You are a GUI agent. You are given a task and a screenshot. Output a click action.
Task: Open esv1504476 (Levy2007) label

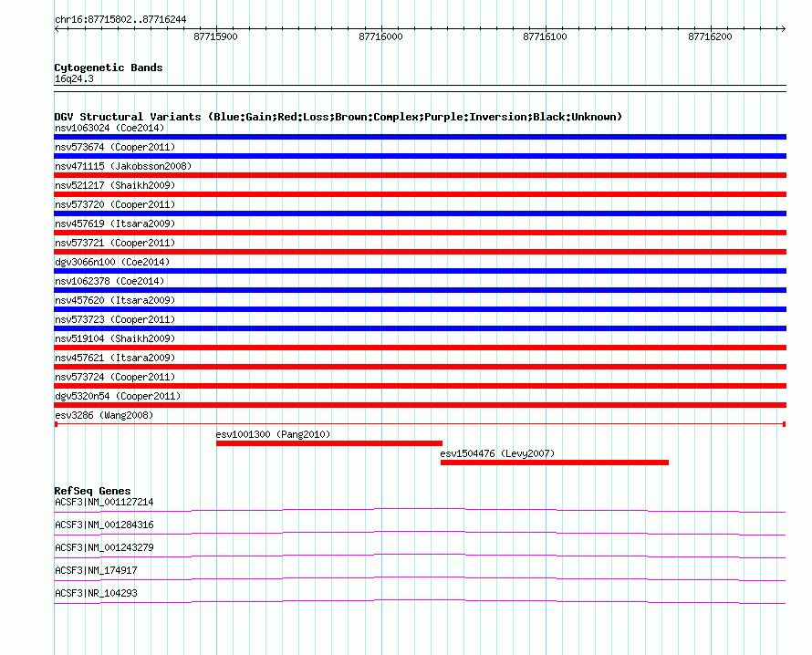tap(497, 453)
